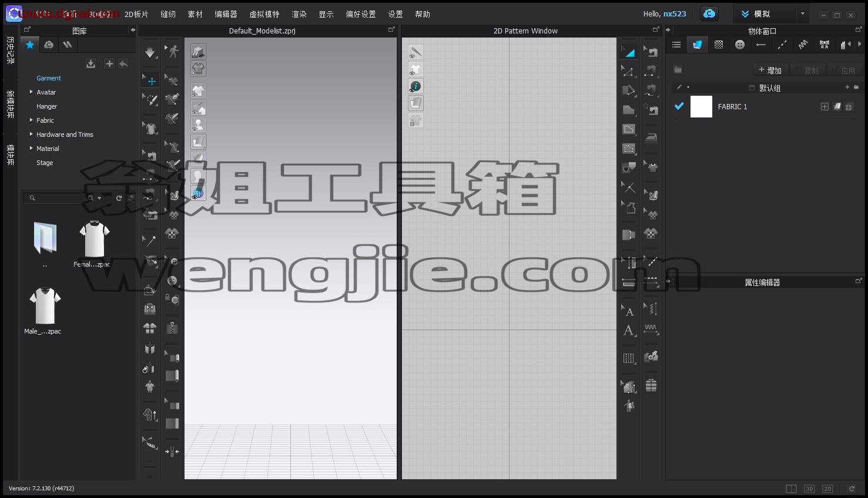Click the cloud library tab icon
This screenshot has width=868, height=498.
tap(49, 45)
